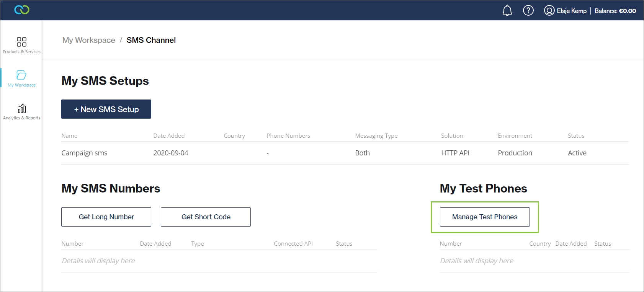Click the user profile avatar icon
644x292 pixels.
(549, 11)
